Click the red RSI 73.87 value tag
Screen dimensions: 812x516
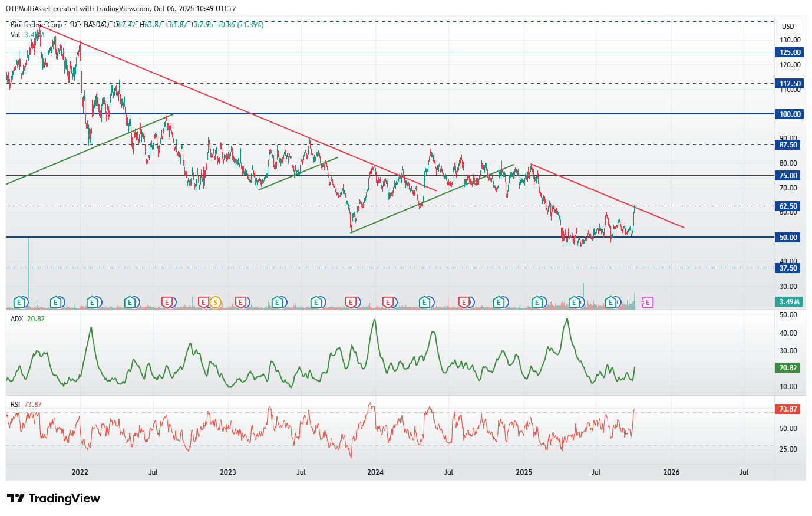click(x=788, y=409)
